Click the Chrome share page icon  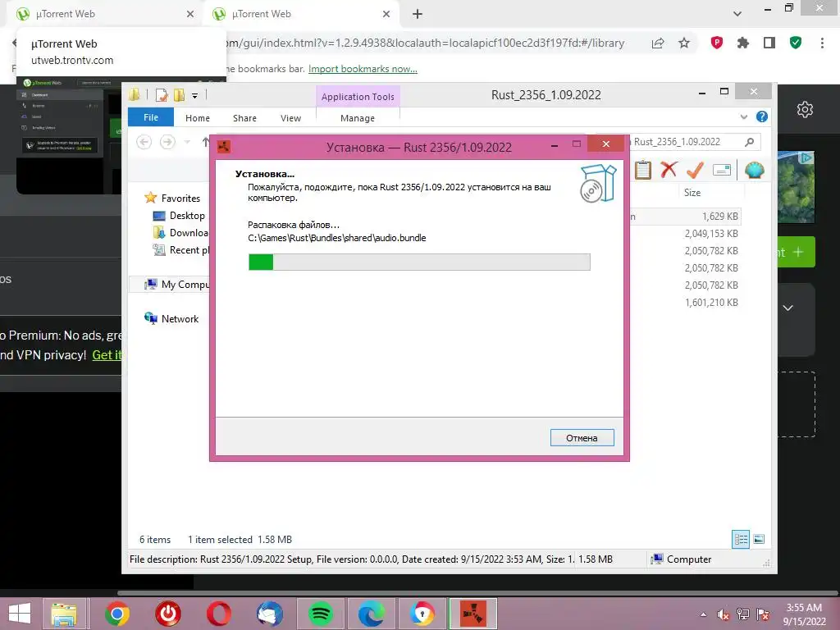[658, 43]
